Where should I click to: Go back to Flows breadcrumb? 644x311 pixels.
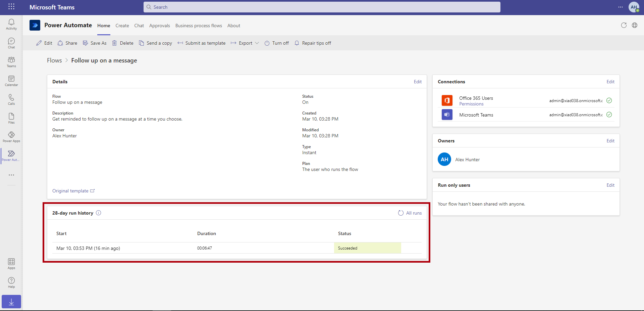(x=54, y=60)
